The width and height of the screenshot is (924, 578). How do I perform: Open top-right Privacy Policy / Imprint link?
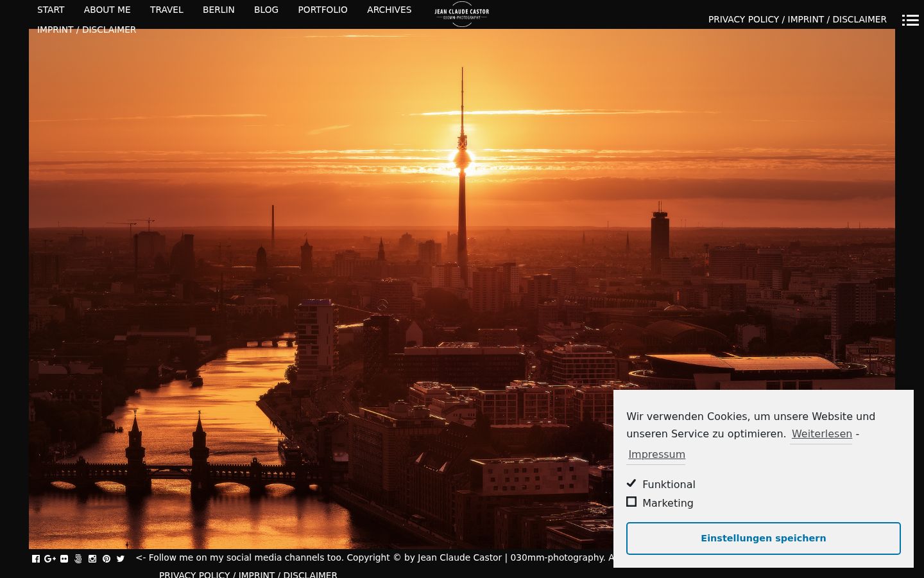(x=798, y=19)
